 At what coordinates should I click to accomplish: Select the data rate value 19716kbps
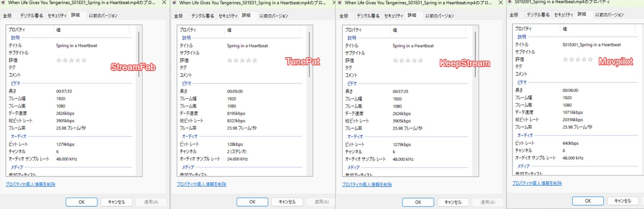(x=573, y=112)
